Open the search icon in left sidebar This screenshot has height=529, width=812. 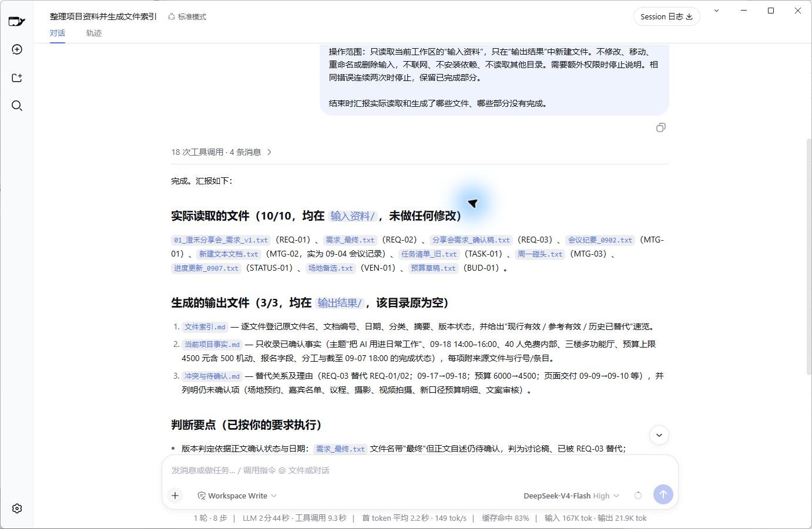tap(17, 106)
